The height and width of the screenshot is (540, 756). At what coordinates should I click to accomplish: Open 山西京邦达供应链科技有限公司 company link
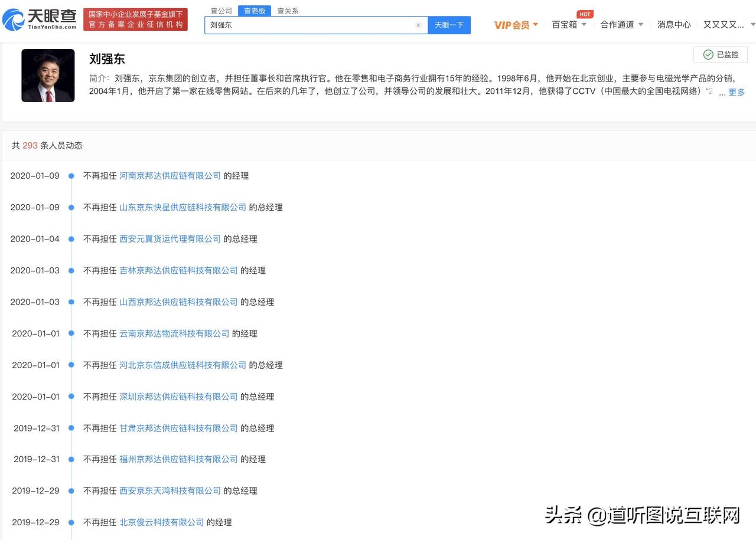[x=178, y=302]
